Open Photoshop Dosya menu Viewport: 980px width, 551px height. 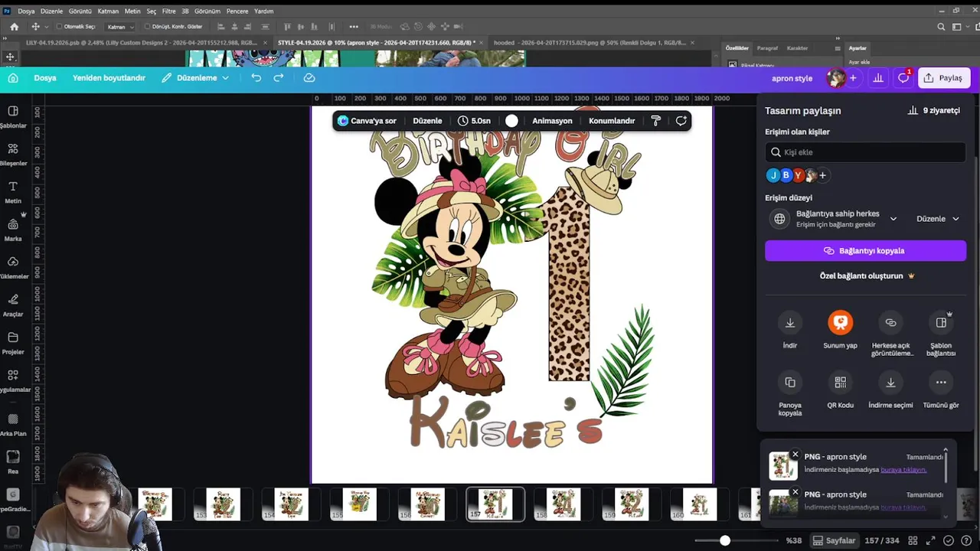pos(26,11)
